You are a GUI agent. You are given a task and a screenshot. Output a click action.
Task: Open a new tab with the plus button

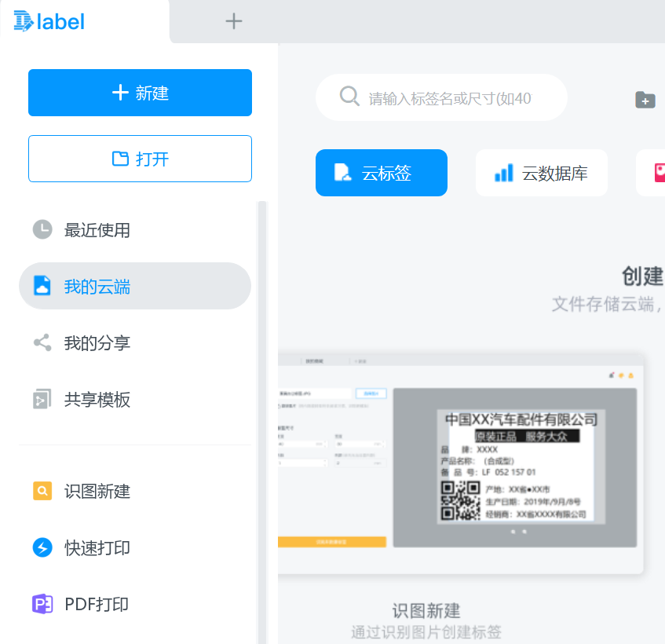(x=233, y=21)
